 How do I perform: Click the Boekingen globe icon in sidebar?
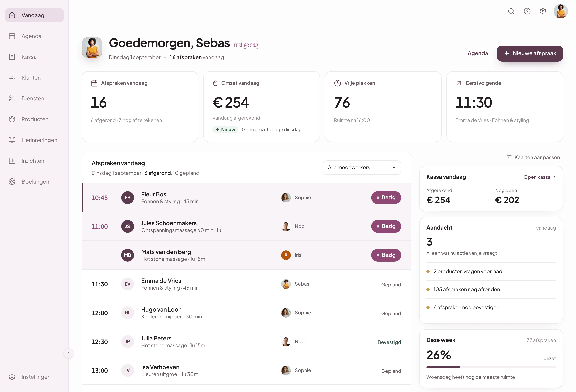(x=12, y=182)
